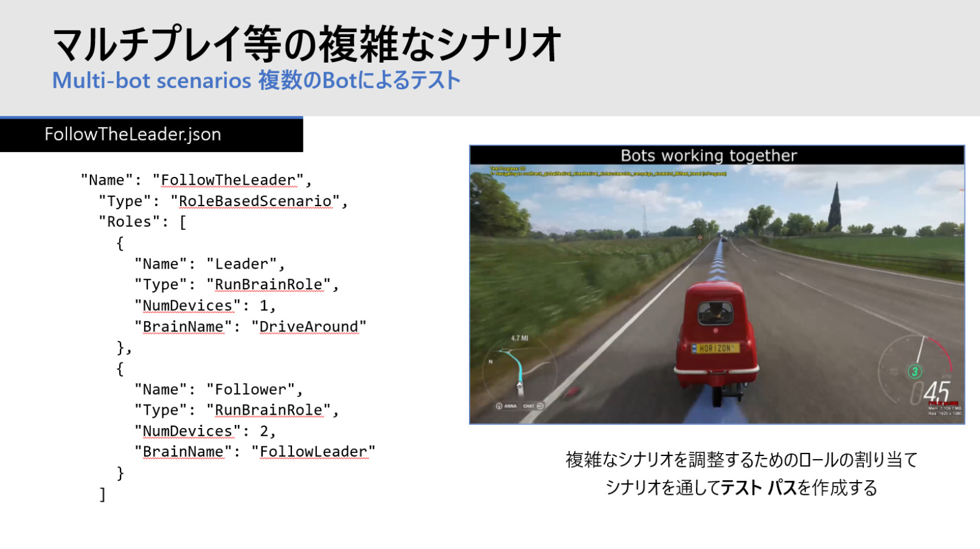
Task: Click the "Name": "Leader" line
Action: 210,264
